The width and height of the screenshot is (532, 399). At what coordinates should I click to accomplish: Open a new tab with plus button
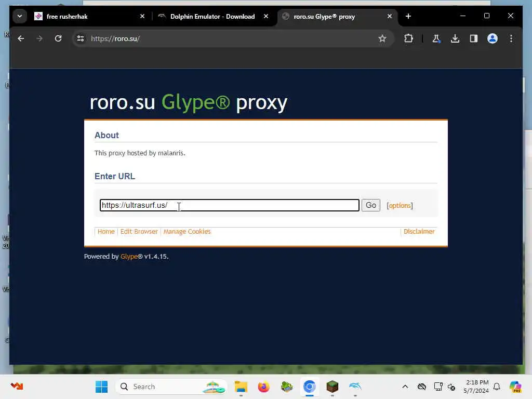[408, 16]
